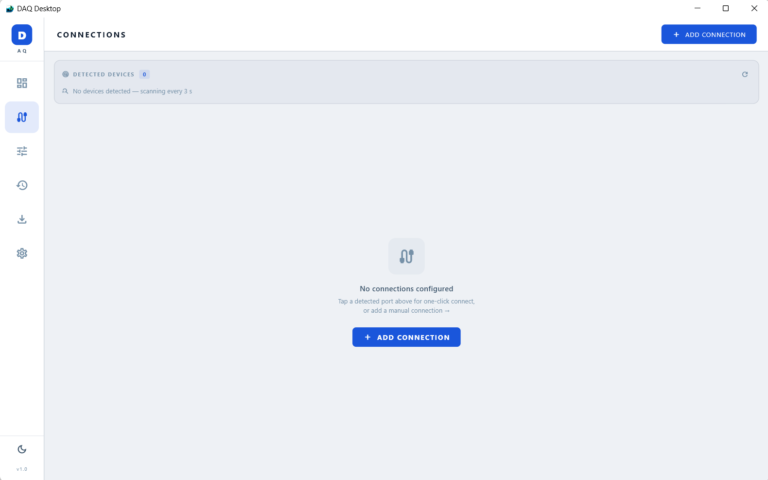The width and height of the screenshot is (768, 480).
Task: Open the sliders configuration icon in sidebar
Action: point(22,151)
